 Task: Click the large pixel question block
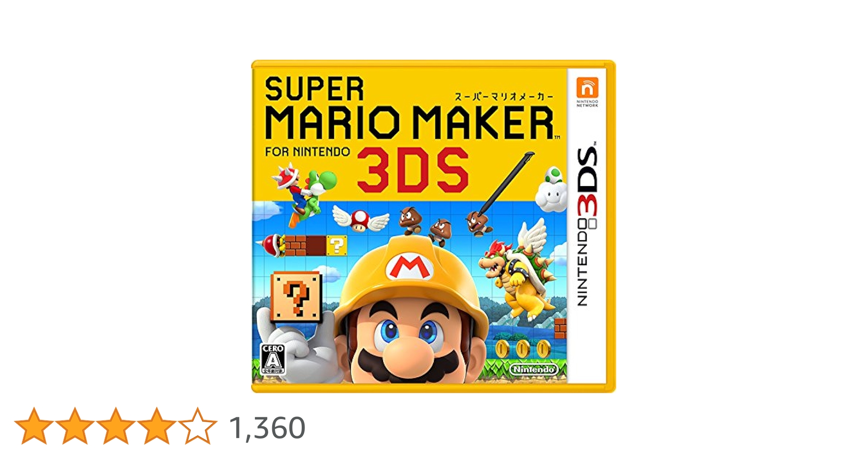pyautogui.click(x=296, y=296)
